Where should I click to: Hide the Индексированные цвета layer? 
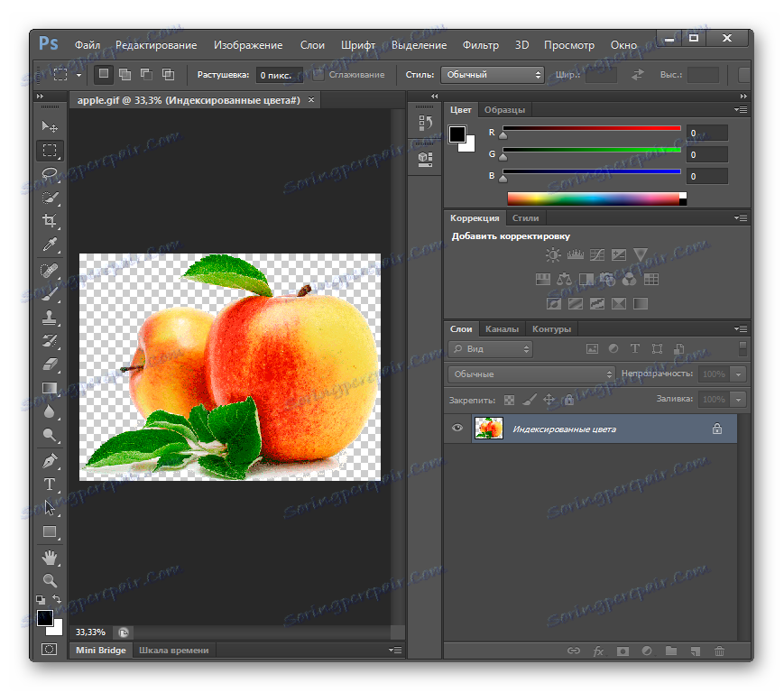pos(457,429)
